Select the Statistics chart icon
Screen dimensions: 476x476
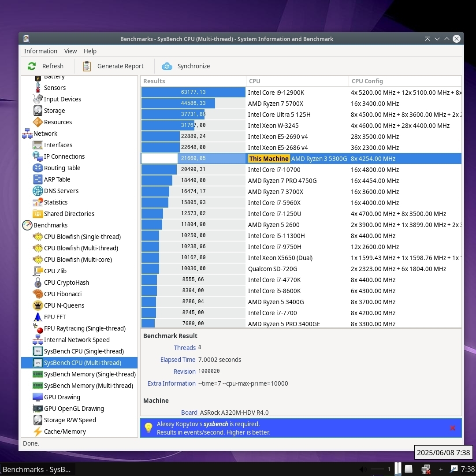pyautogui.click(x=37, y=202)
